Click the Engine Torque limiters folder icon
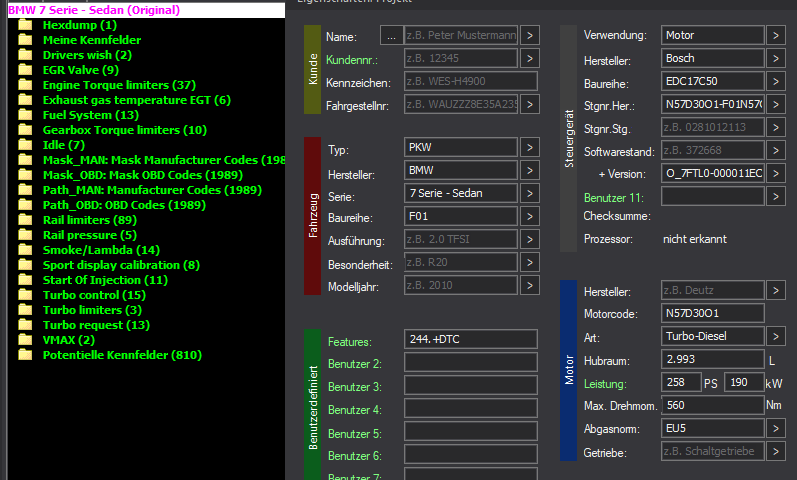This screenshot has width=797, height=480. click(x=25, y=85)
